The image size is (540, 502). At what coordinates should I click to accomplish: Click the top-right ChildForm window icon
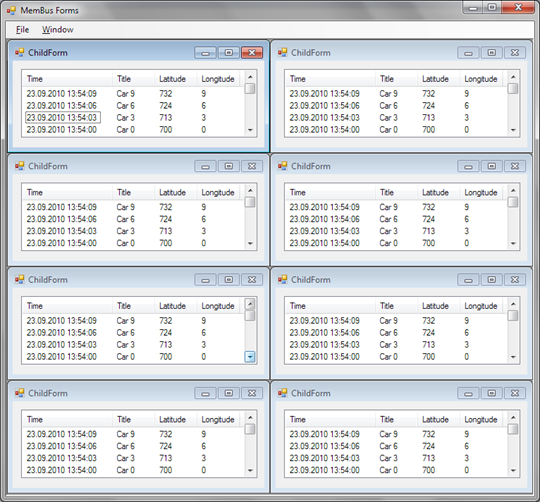(282, 53)
